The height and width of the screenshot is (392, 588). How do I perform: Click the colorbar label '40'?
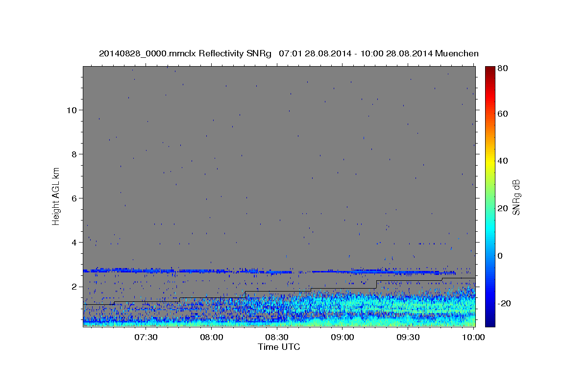click(x=503, y=161)
